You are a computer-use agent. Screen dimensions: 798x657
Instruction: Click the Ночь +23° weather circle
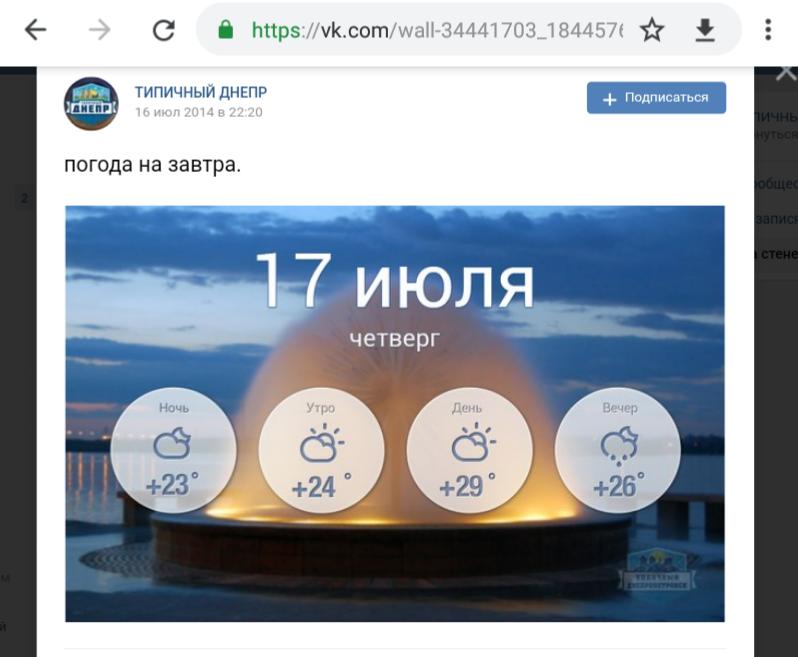(x=174, y=451)
